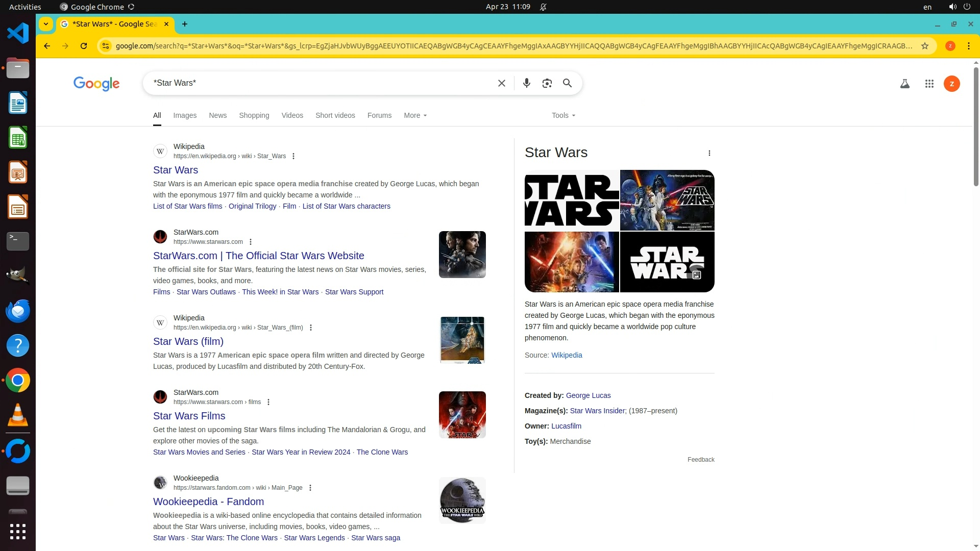
Task: Open Google Lens image search
Action: 547,83
